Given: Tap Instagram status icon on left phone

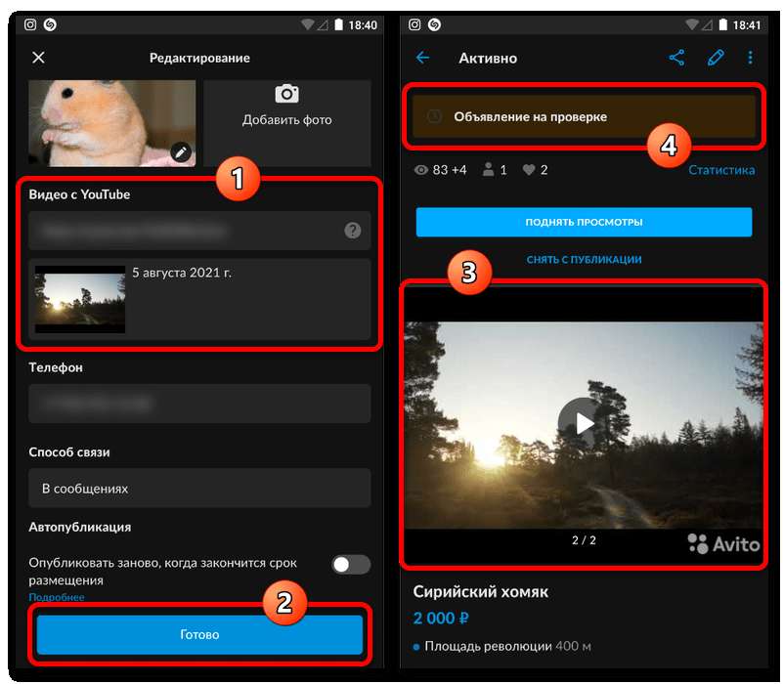Looking at the screenshot, I should (30, 24).
